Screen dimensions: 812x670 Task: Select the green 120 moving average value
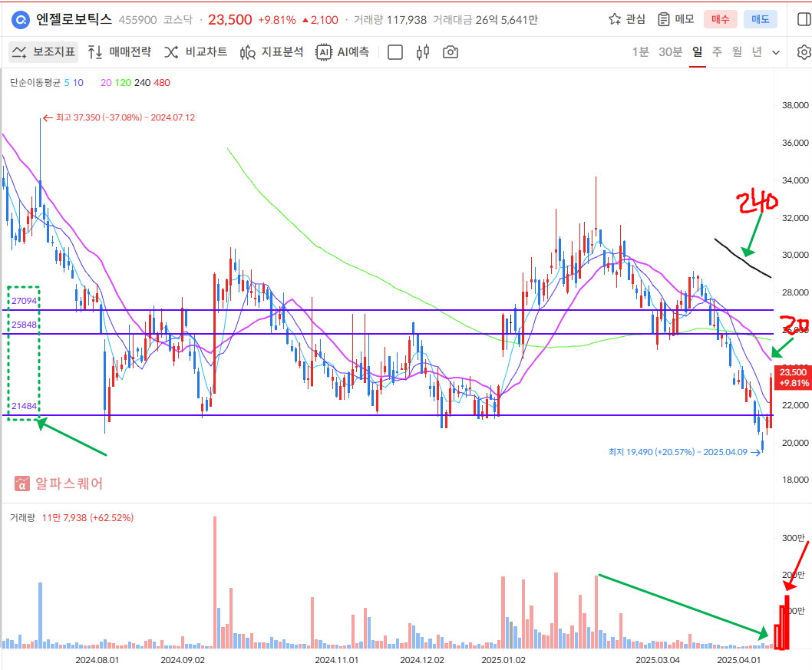tap(123, 83)
